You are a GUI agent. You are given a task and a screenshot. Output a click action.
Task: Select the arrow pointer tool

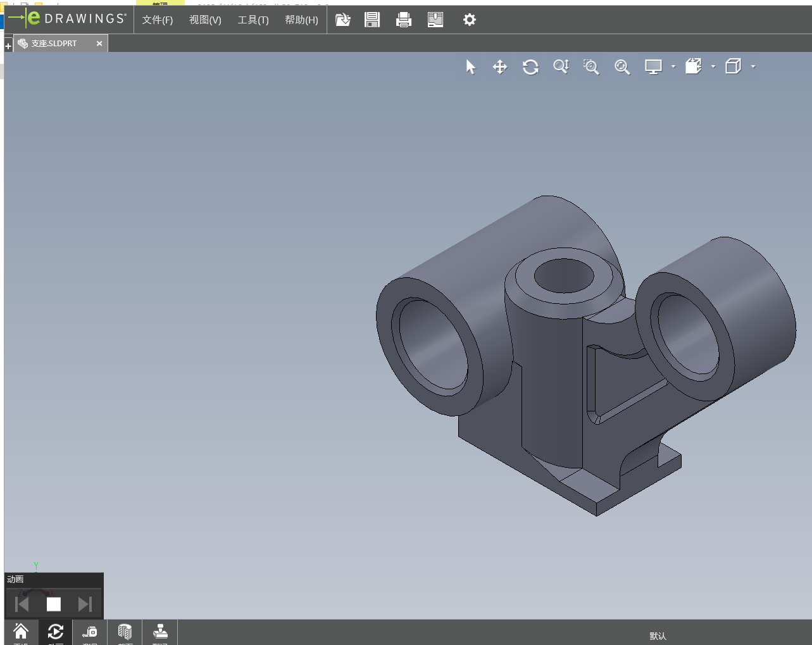click(470, 67)
